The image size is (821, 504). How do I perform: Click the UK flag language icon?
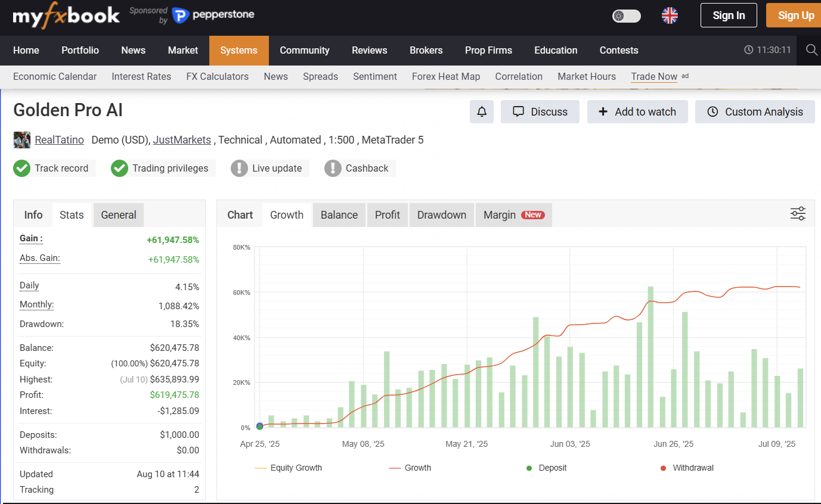tap(670, 15)
